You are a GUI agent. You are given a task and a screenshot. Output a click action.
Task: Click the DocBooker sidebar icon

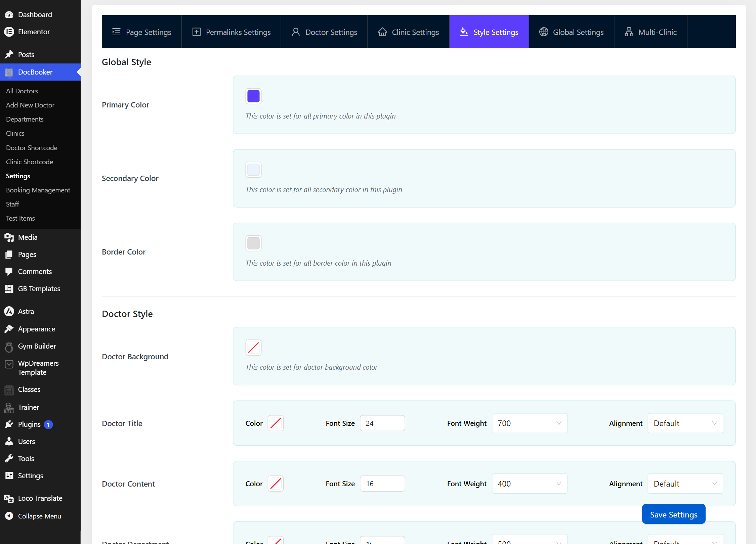[9, 72]
